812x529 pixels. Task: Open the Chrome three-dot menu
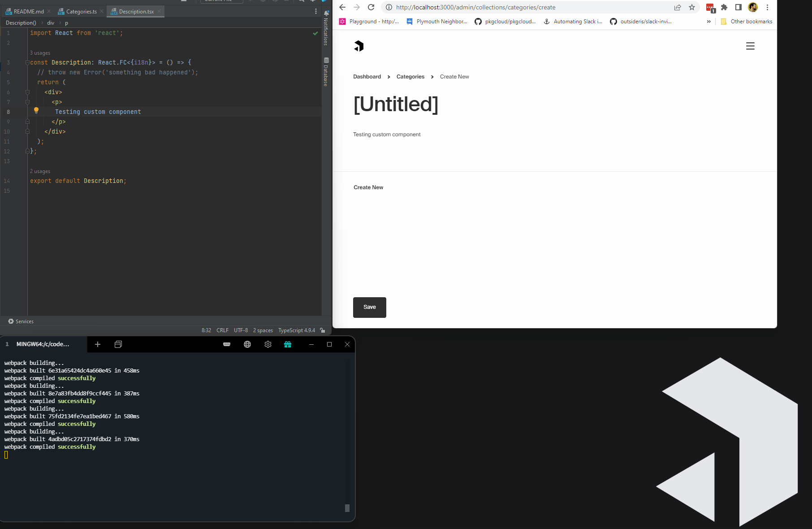click(x=767, y=7)
